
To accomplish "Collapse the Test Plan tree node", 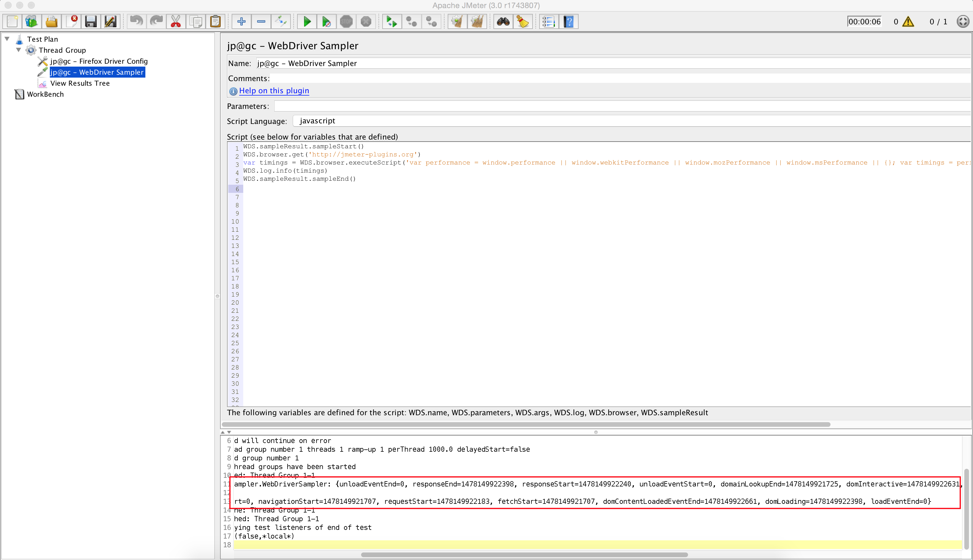I will point(7,39).
